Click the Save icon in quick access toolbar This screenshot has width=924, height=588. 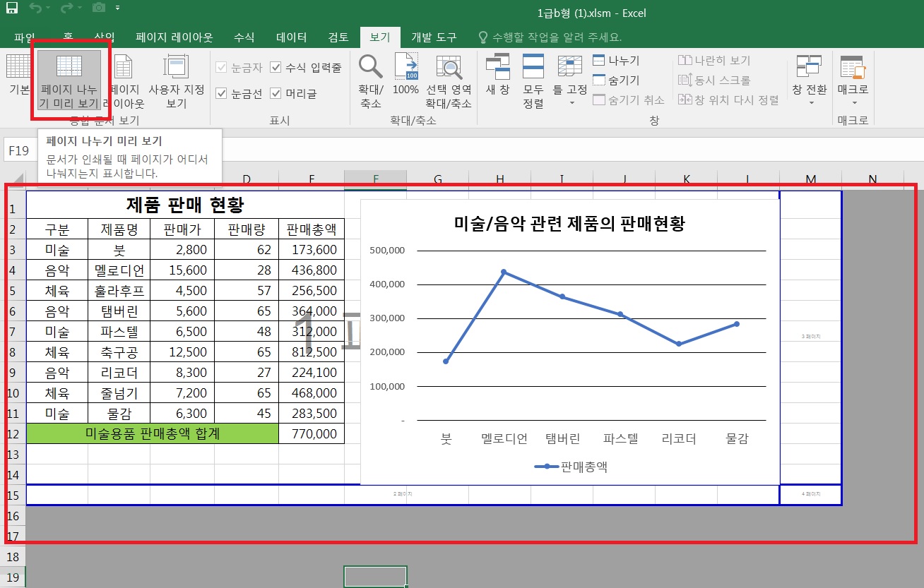(12, 8)
